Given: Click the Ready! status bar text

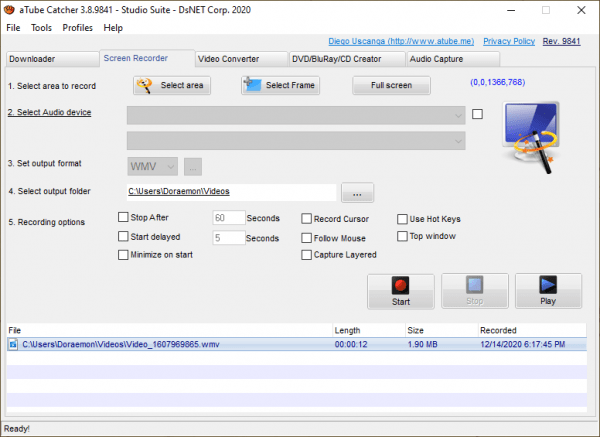Looking at the screenshot, I should tap(16, 429).
